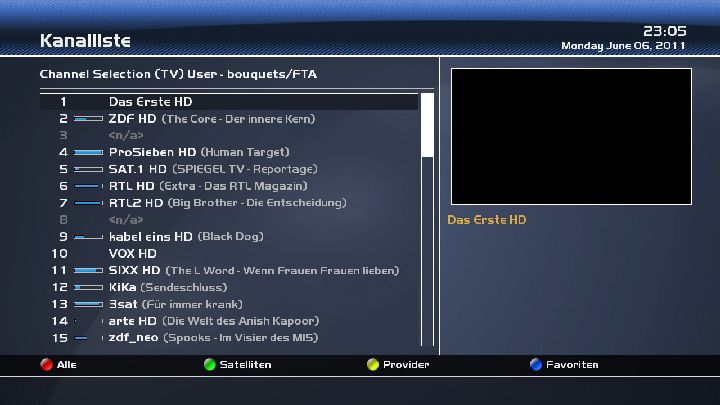Select ProSieben HD channel row

[229, 152]
